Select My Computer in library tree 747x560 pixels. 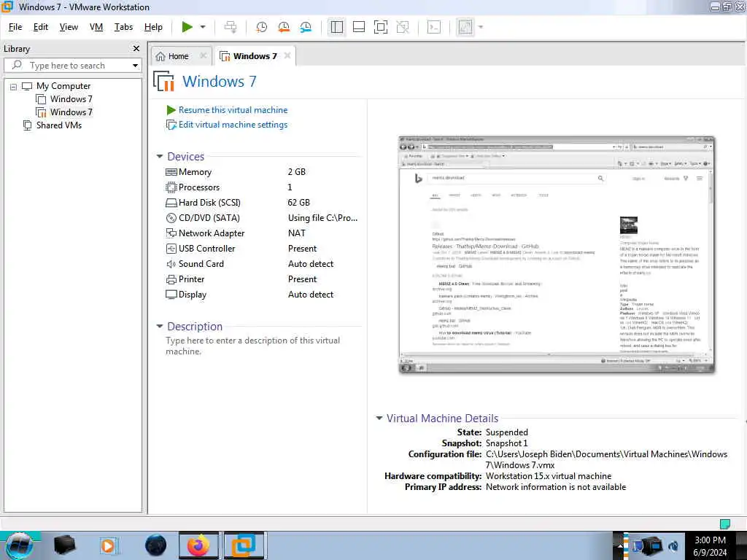click(x=63, y=86)
